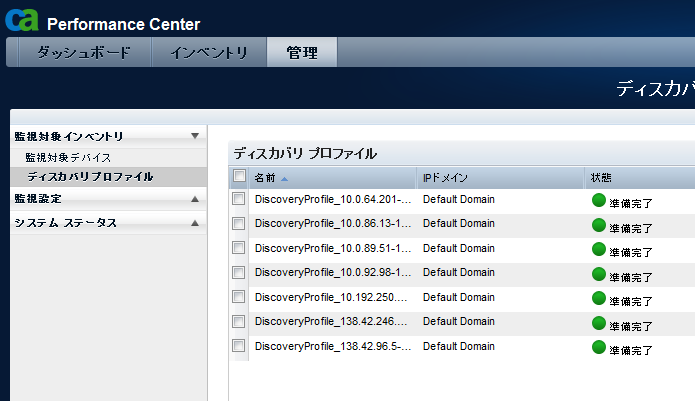Check the DiscoveryProfile_138.42.246 row checkbox

pos(238,321)
